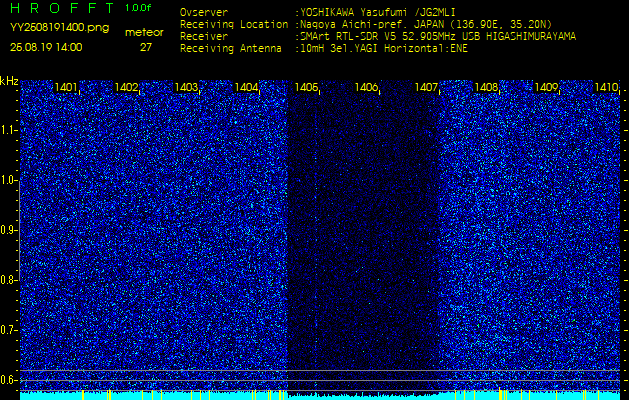Click the 1403 time marker
Screen dimensions: 629x400
pyautogui.click(x=186, y=87)
